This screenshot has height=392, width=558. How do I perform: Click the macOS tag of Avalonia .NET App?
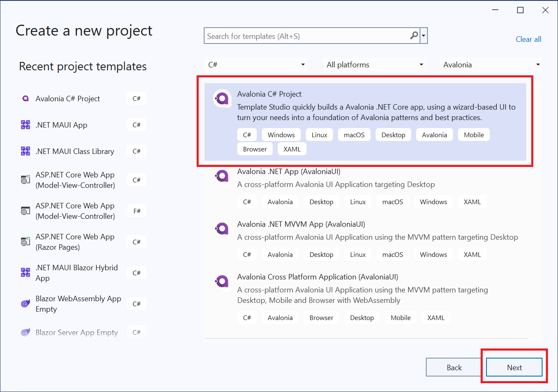coord(393,202)
